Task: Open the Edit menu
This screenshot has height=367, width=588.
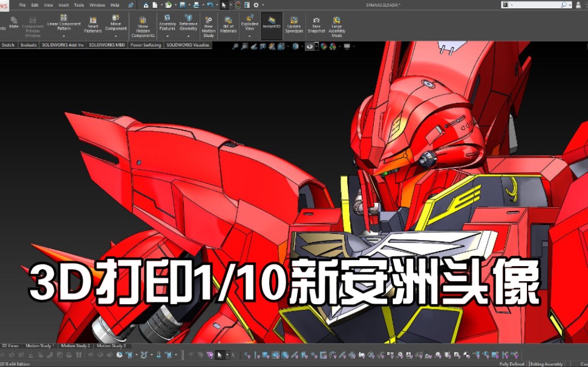Action: coord(35,5)
